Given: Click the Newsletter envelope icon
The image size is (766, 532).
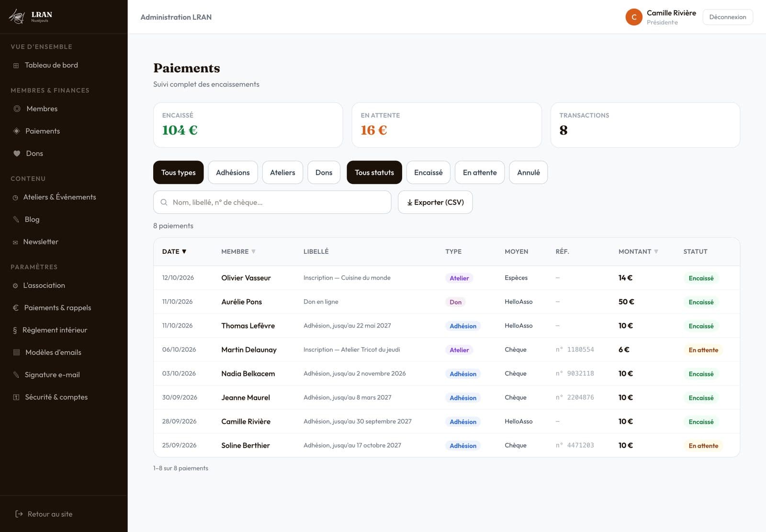Looking at the screenshot, I should pos(15,242).
